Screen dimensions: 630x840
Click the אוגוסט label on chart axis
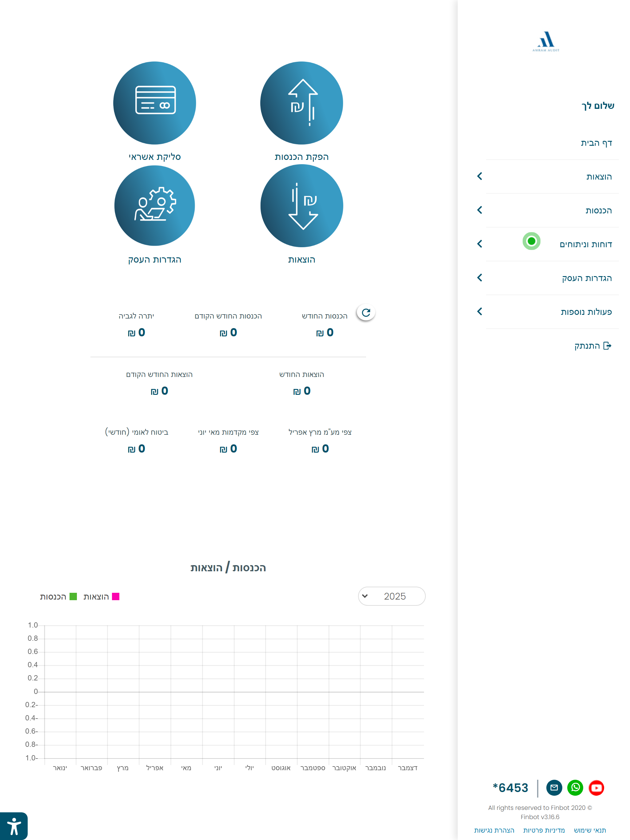(281, 768)
